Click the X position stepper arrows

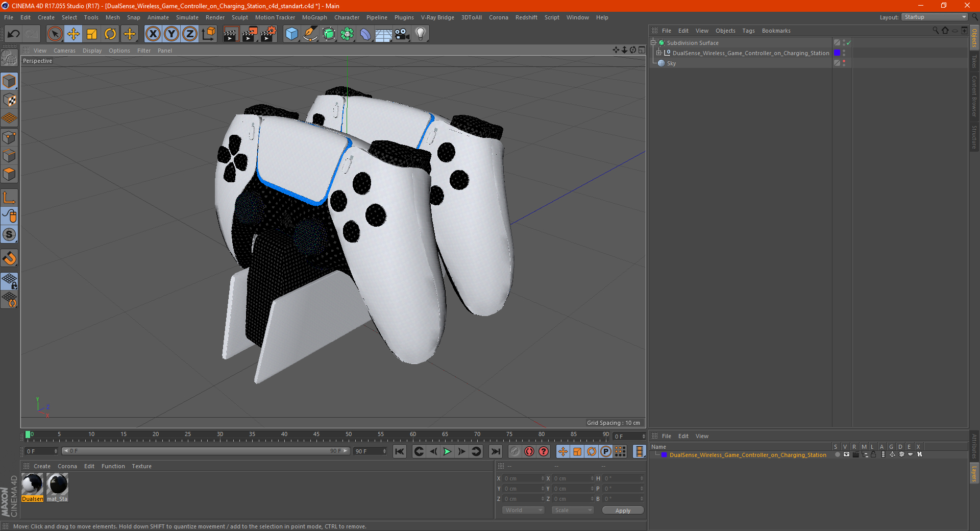click(543, 478)
